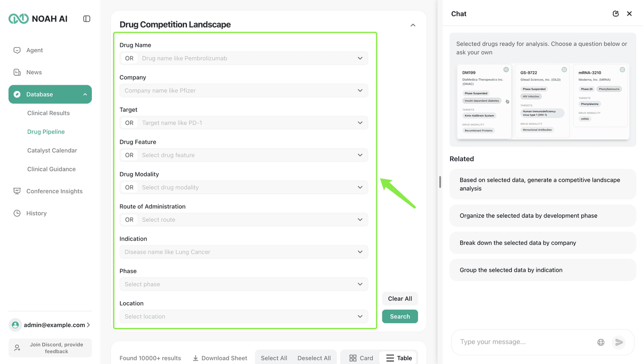643x364 pixels.
Task: Select the GS-9722 card radio button
Action: [x=564, y=70]
